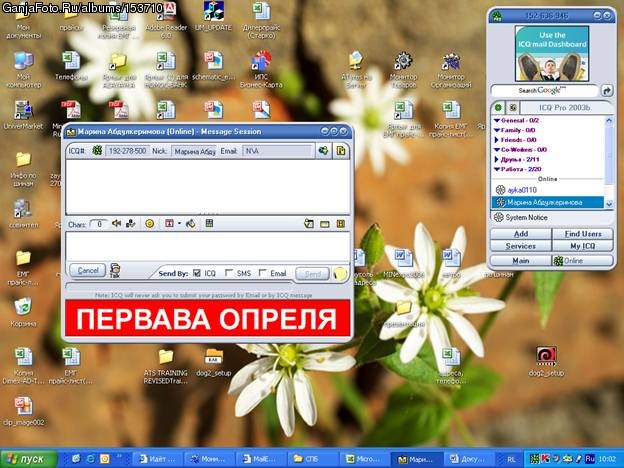The width and height of the screenshot is (624, 468).
Task: Click the Add button in ICQ
Action: point(521,234)
